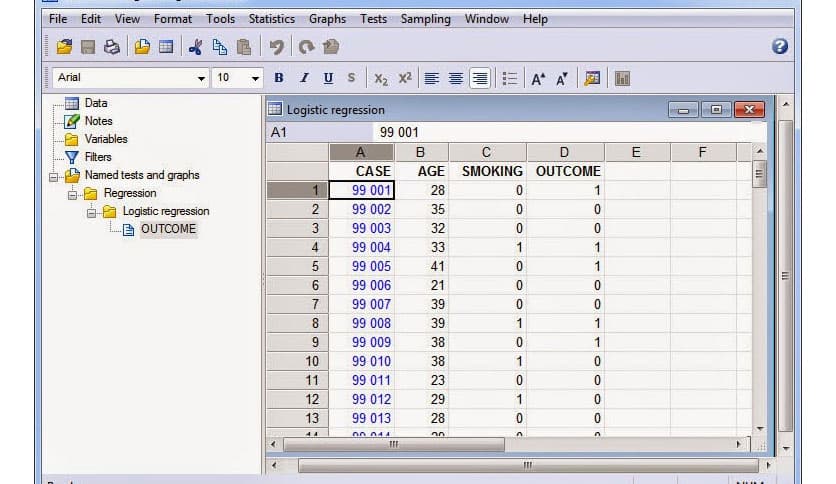Screen dimensions: 836x484
Task: Align text right
Action: 480,79
